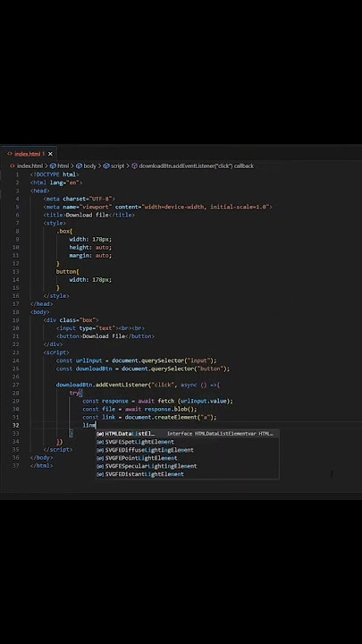Image resolution: width=362 pixels, height=644 pixels.
Task: Choose SVGFESpotLightElement from suggestions
Action: click(188, 442)
